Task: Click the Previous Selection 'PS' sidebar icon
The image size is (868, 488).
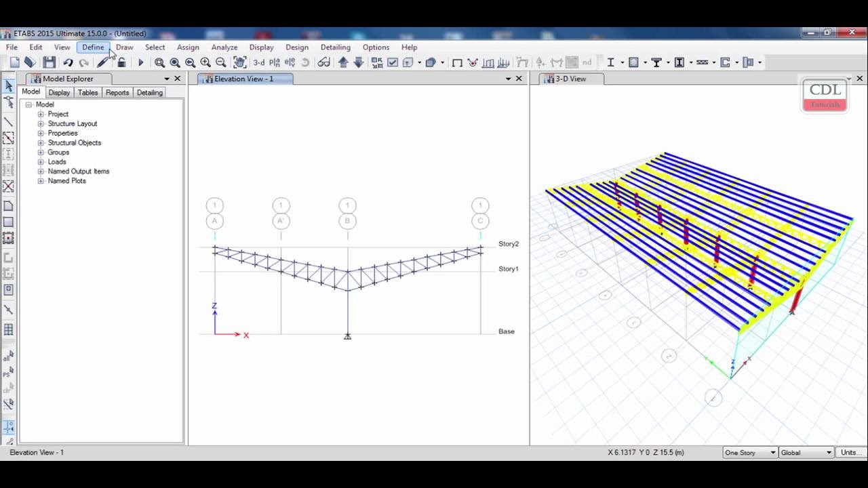Action: tap(9, 373)
